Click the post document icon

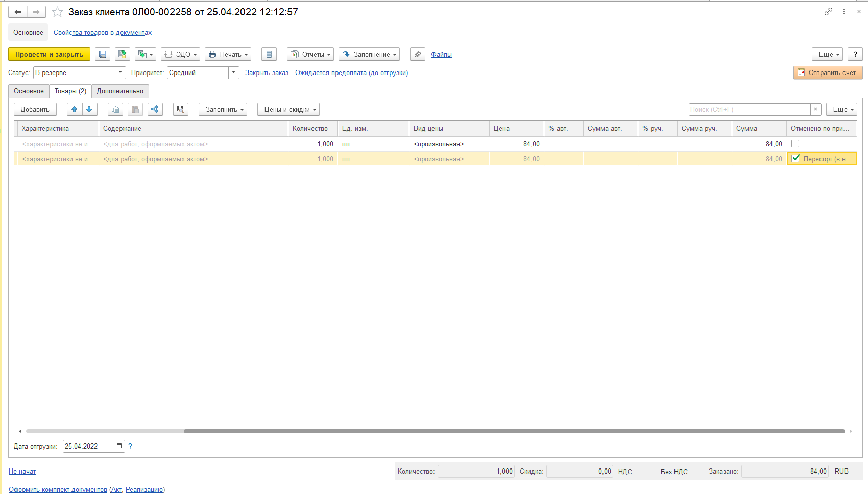(122, 55)
